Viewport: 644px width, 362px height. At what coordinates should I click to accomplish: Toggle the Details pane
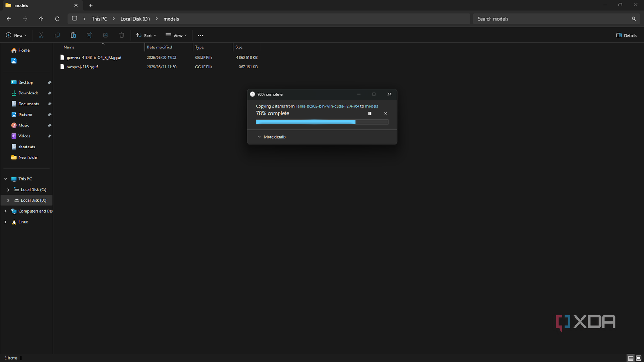click(626, 35)
